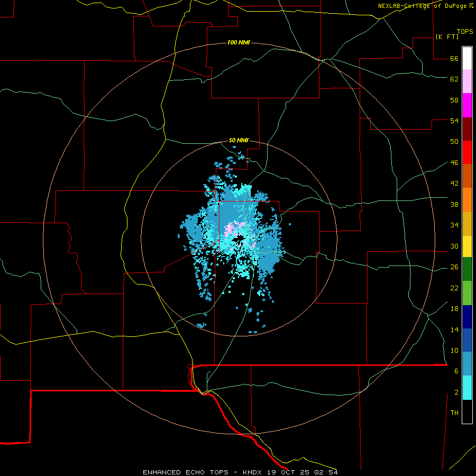Click the gold legend color band

[x=467, y=224]
